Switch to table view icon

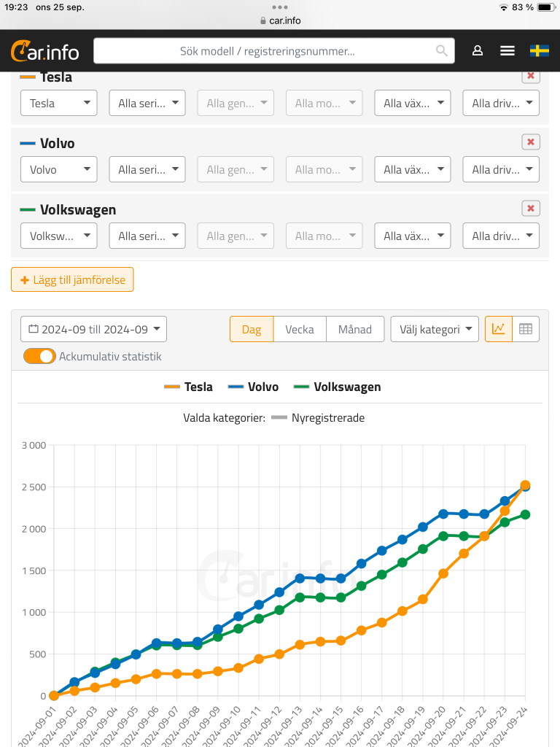[x=526, y=329]
